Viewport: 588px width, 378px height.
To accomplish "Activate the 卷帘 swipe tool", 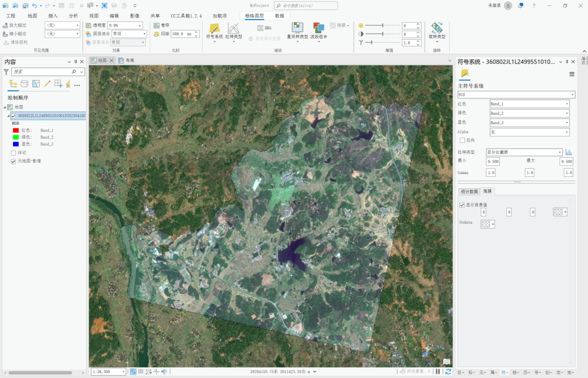I will tap(162, 25).
